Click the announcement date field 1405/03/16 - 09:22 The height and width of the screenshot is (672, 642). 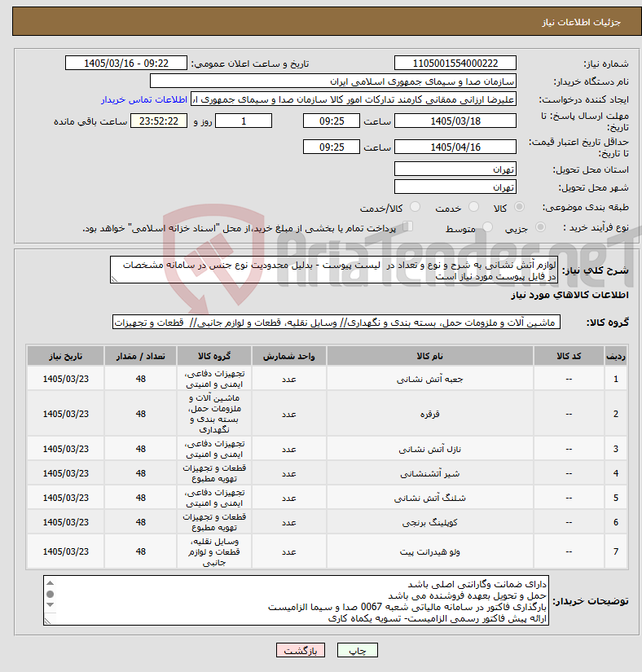click(x=126, y=64)
